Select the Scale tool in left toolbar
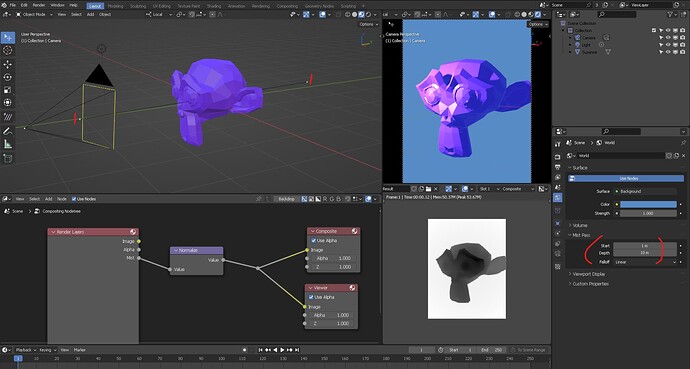 pos(8,90)
